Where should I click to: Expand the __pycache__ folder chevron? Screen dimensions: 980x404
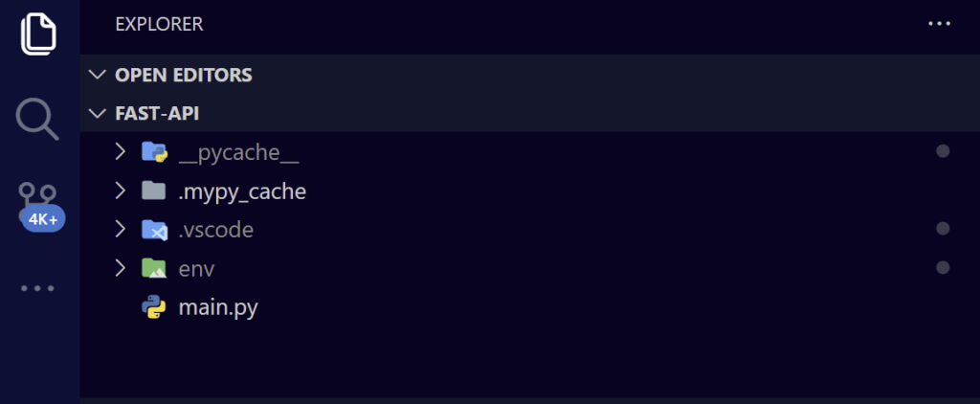(120, 151)
